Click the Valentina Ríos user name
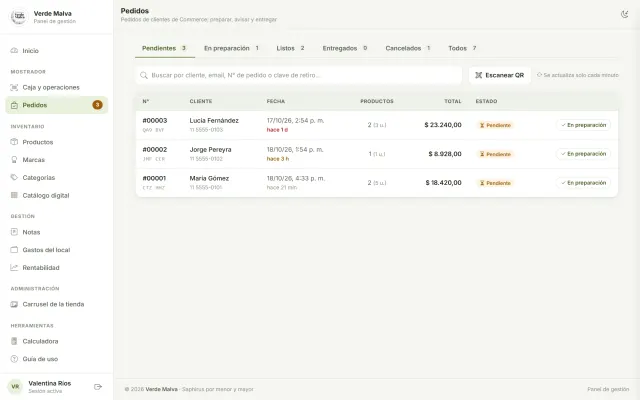This screenshot has height=400, width=640. click(50, 383)
